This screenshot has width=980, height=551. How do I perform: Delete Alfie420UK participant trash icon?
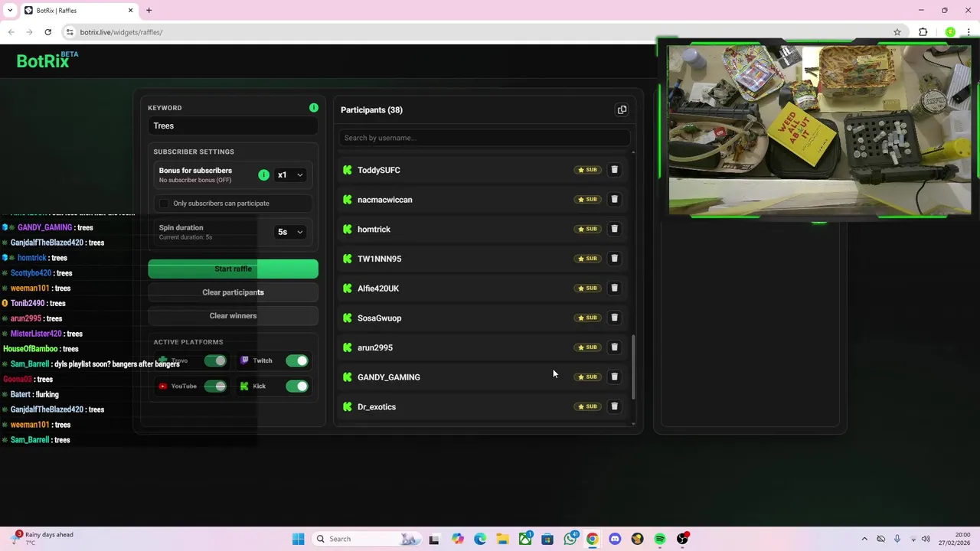coord(614,289)
